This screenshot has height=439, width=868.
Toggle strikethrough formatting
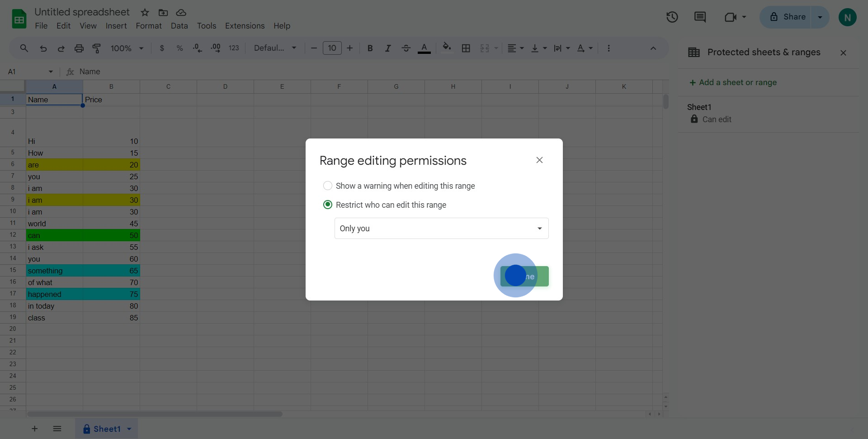coord(406,48)
